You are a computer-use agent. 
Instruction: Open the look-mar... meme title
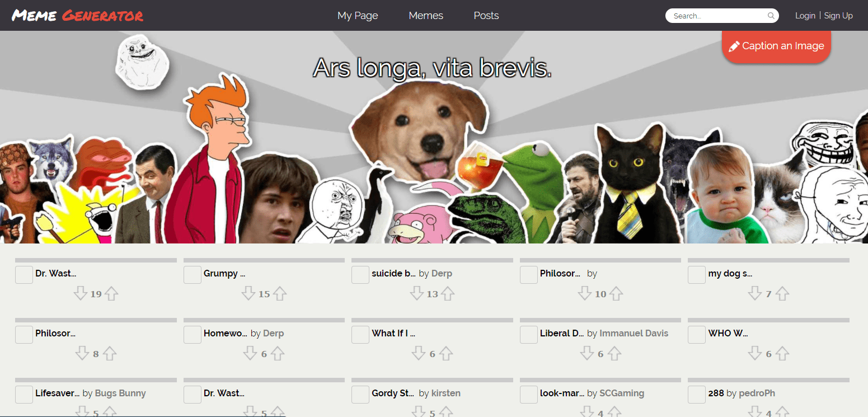562,393
